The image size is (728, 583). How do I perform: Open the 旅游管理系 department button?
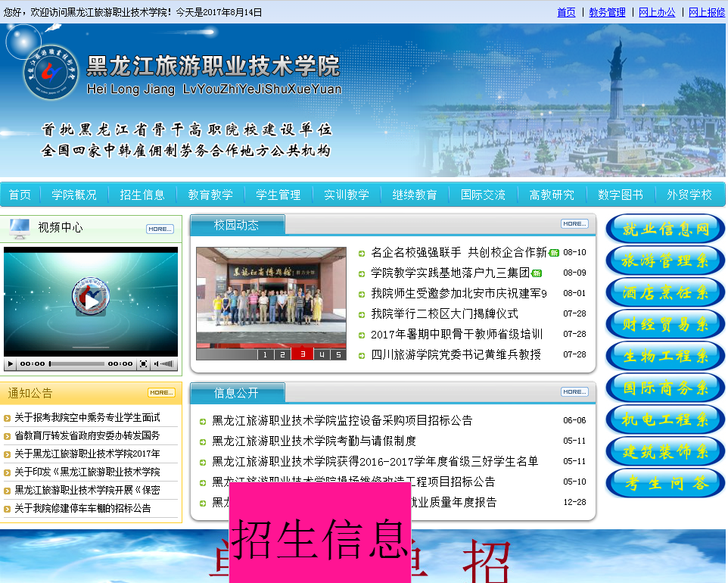[665, 261]
